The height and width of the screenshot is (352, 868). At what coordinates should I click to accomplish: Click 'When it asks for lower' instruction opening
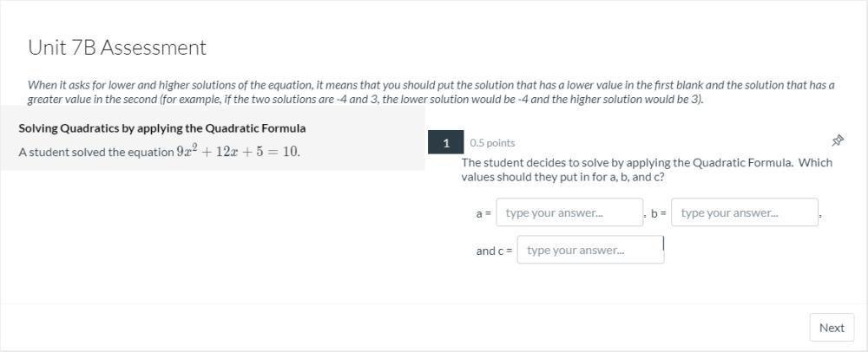[95, 85]
